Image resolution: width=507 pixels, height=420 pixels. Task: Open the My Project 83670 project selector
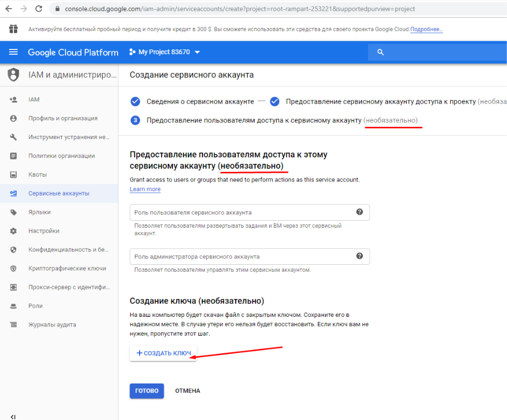(x=164, y=52)
